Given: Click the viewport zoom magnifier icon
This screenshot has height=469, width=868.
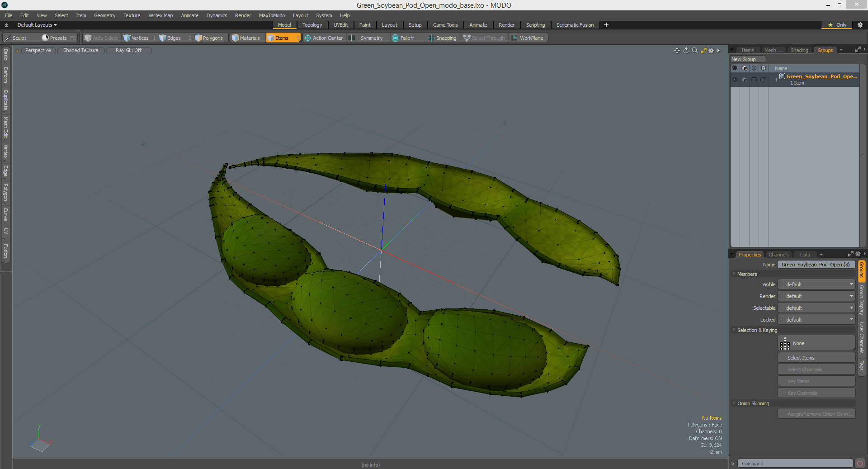Looking at the screenshot, I should click(x=695, y=51).
